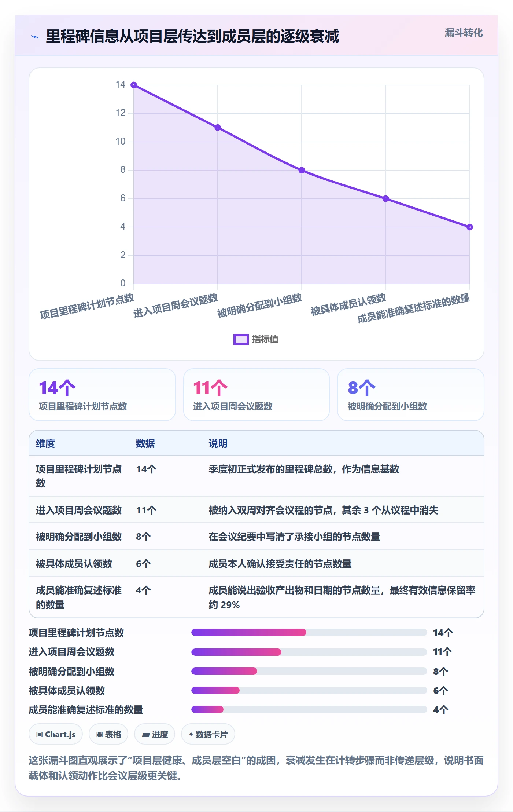Click the 项目里程碑计划节点数 x-axis label
The image size is (513, 812).
click(87, 306)
